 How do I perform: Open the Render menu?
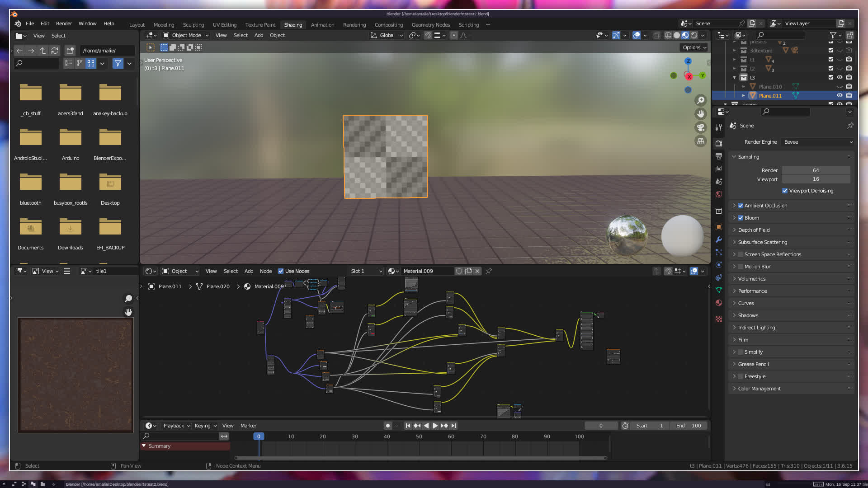(64, 23)
